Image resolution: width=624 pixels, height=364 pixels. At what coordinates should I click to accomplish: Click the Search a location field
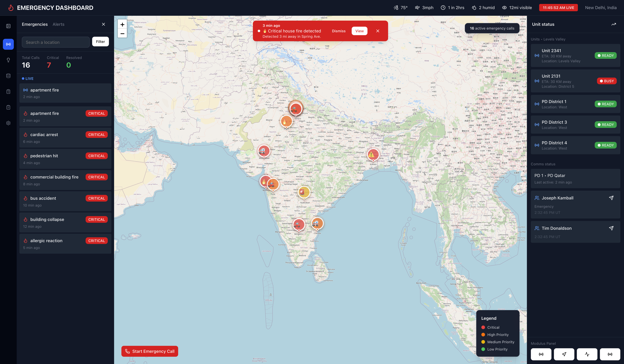click(x=56, y=42)
